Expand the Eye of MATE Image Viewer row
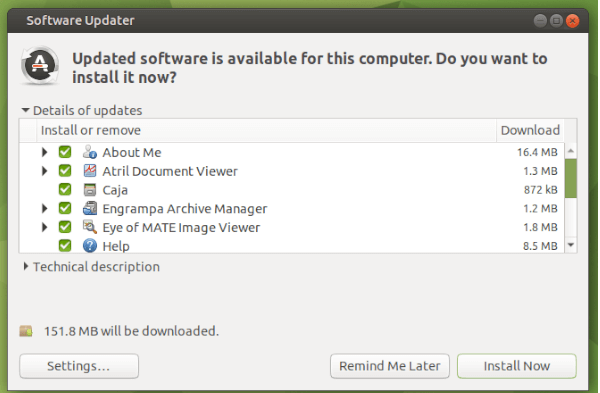This screenshot has height=393, width=600. click(x=45, y=227)
